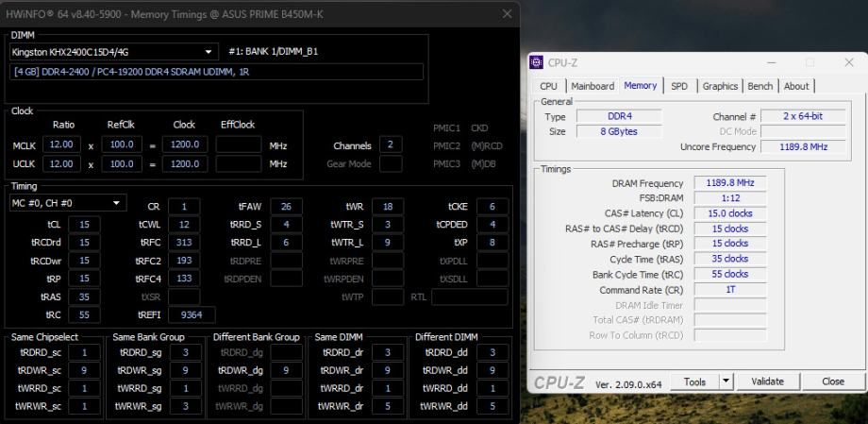This screenshot has width=868, height=424.
Task: Click the Channels value field showing 2
Action: [x=391, y=145]
